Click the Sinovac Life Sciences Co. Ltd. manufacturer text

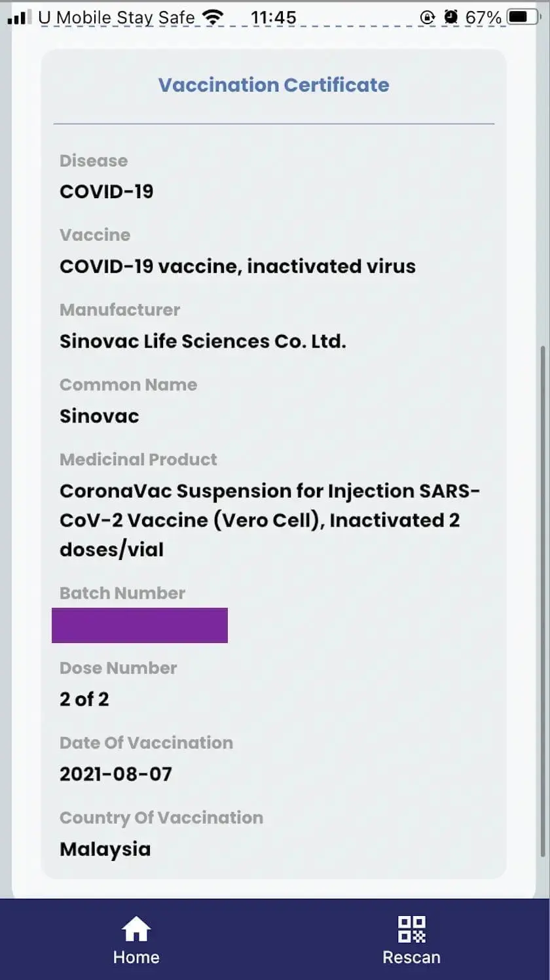click(x=203, y=341)
